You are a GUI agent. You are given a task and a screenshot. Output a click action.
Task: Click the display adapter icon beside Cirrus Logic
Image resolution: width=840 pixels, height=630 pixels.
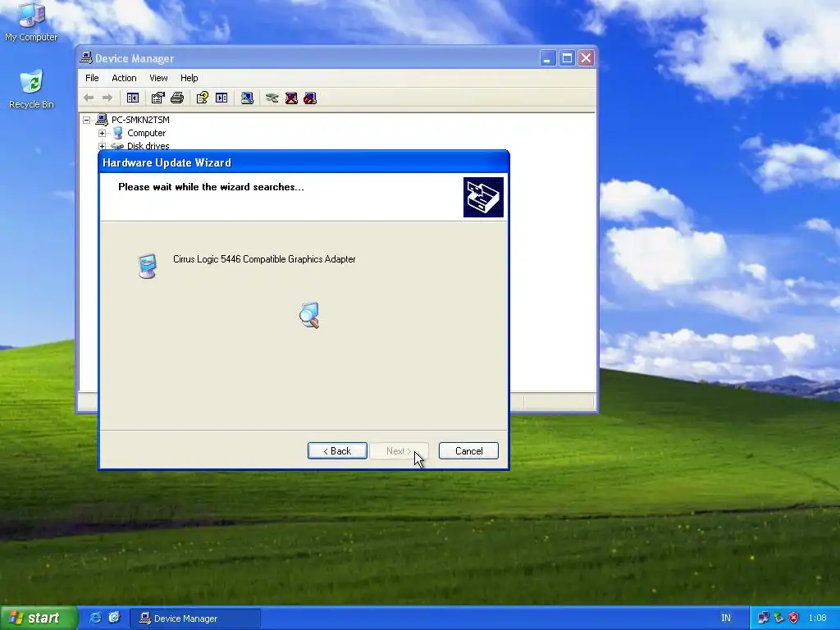pos(148,267)
